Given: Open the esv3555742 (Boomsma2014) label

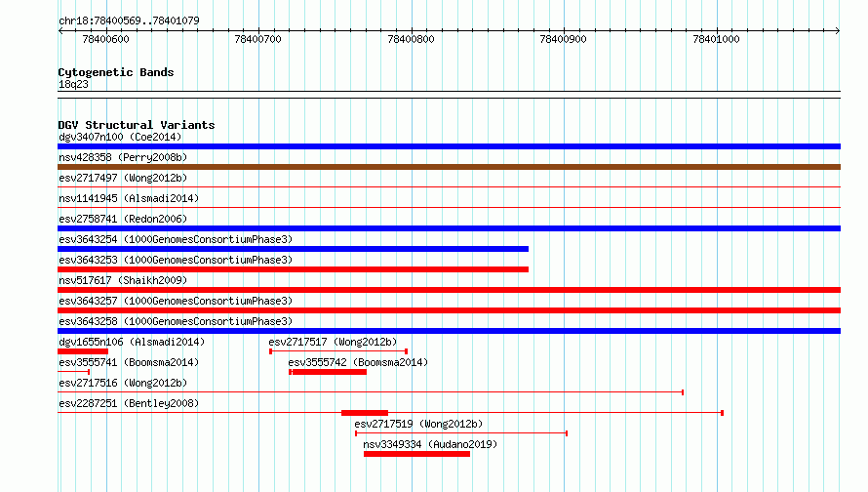Looking at the screenshot, I should (x=358, y=362).
